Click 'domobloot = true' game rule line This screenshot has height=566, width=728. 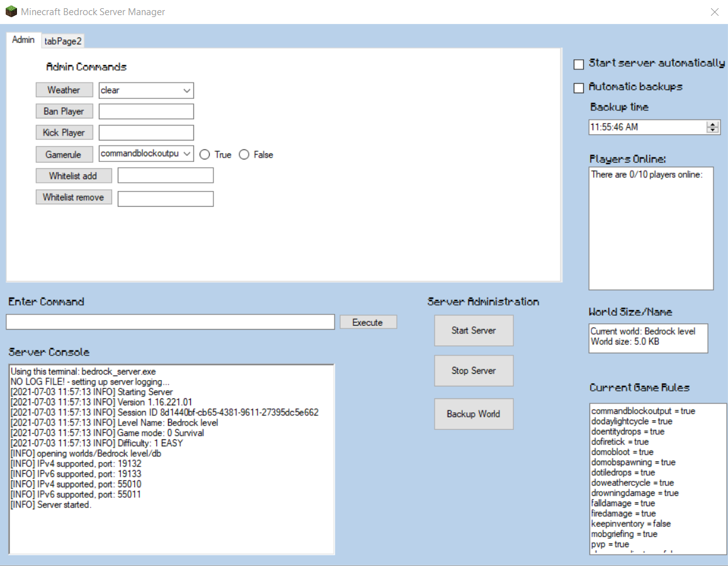[622, 452]
